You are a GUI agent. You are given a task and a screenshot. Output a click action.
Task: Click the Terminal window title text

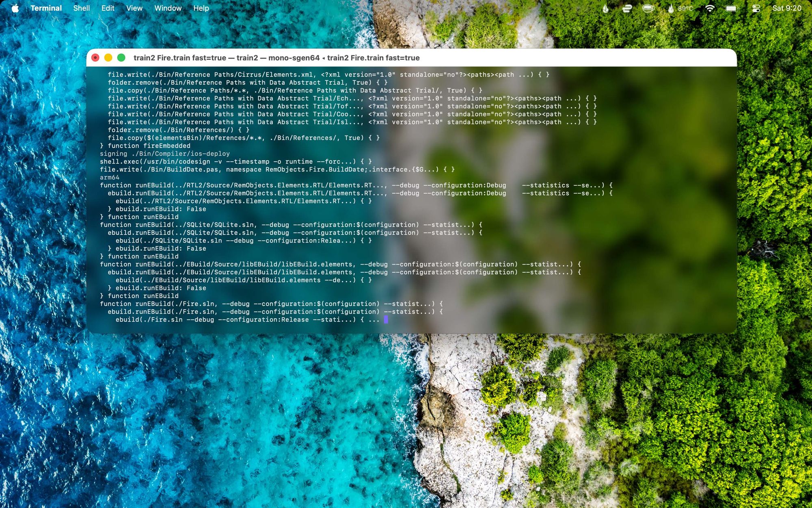pos(276,58)
